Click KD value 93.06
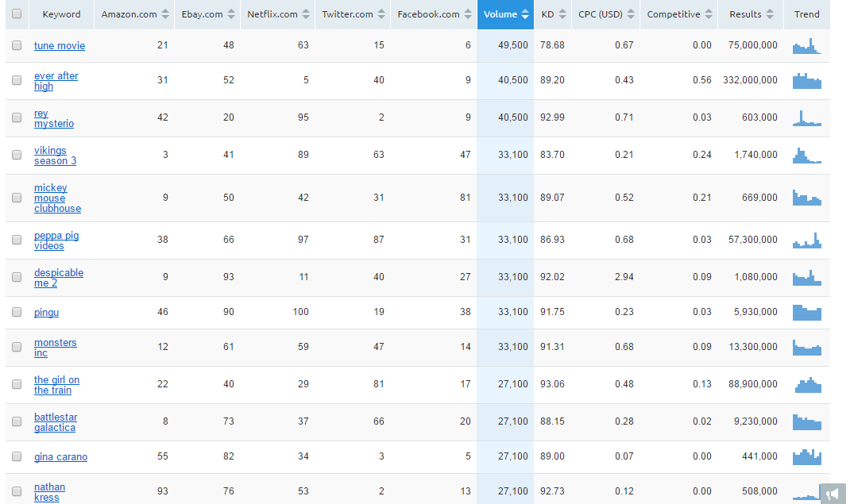Viewport: 854px width, 504px height. pos(552,384)
